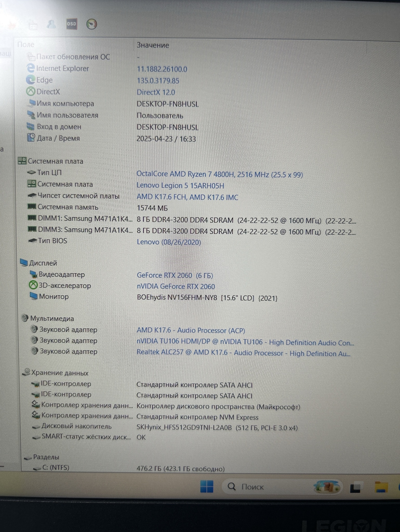Click the clock icon beside Дата / Время

coord(31,138)
